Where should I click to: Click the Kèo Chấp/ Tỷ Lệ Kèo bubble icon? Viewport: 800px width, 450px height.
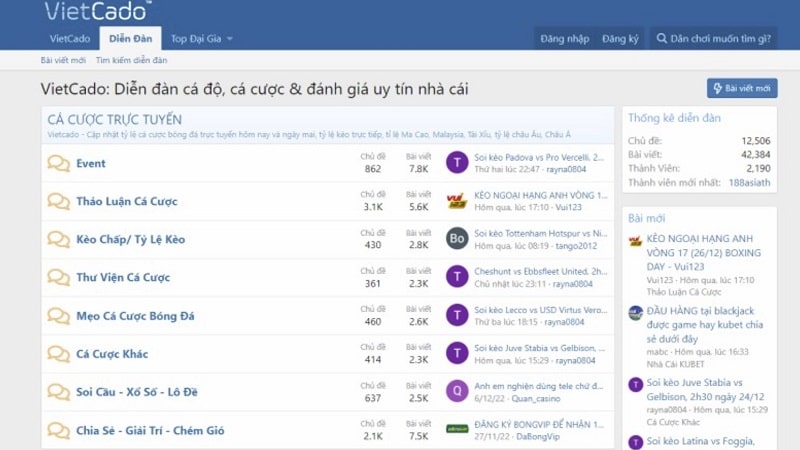coord(59,239)
